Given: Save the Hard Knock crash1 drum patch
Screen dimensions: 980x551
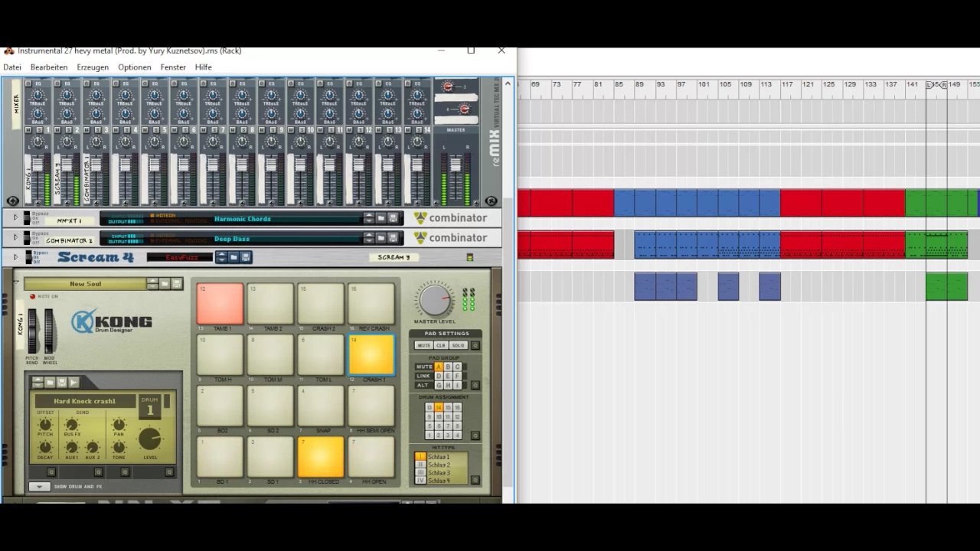Looking at the screenshot, I should 62,382.
